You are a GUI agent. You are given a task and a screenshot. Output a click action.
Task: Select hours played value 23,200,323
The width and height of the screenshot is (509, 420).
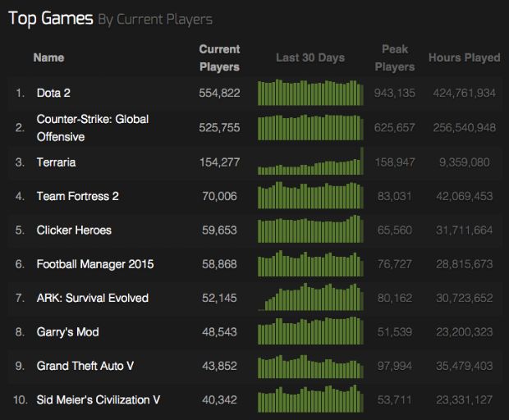click(x=464, y=332)
